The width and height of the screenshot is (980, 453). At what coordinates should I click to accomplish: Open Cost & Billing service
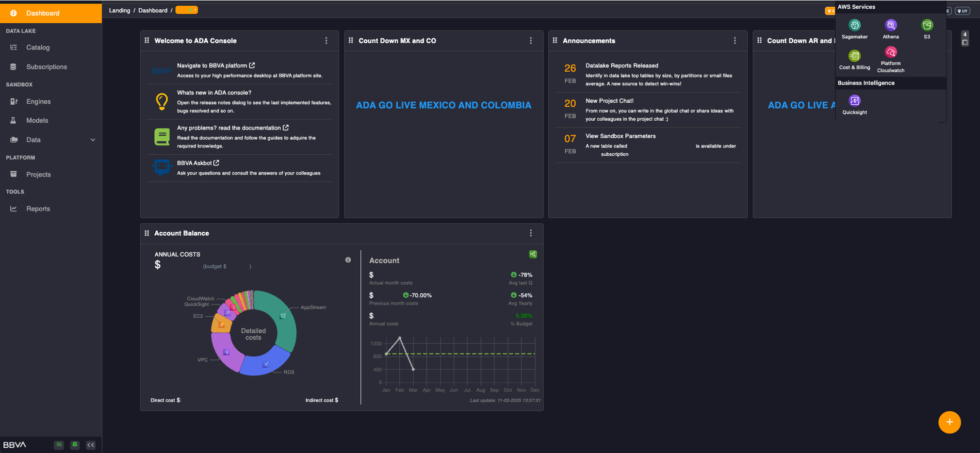[x=854, y=56]
